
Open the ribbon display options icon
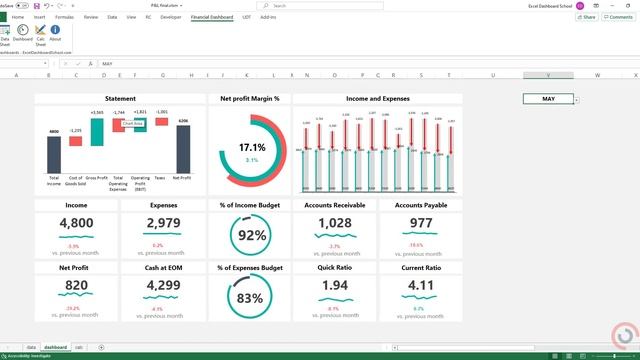[596, 6]
